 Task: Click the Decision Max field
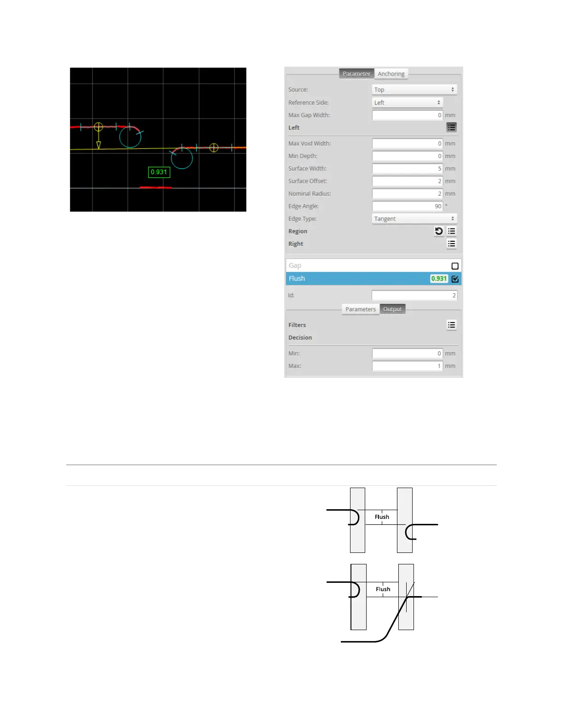(x=408, y=366)
